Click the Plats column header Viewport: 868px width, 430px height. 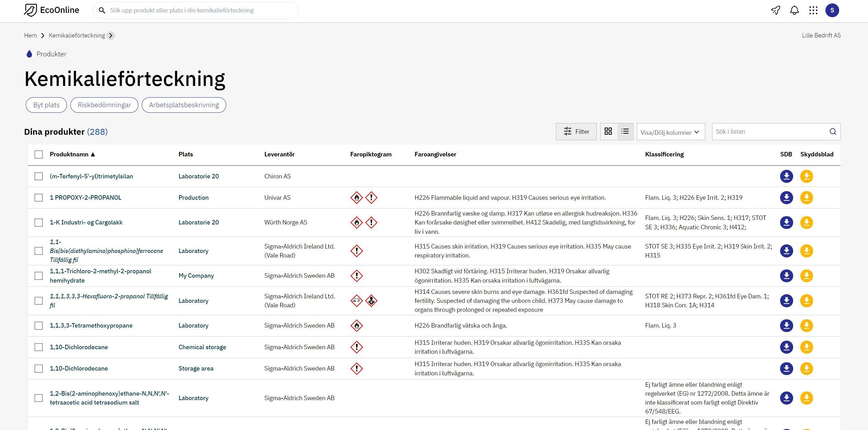tap(186, 154)
